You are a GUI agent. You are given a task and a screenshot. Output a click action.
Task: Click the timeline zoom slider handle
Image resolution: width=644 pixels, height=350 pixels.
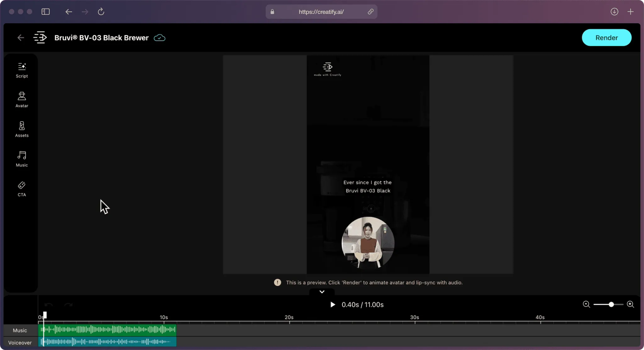(x=611, y=304)
